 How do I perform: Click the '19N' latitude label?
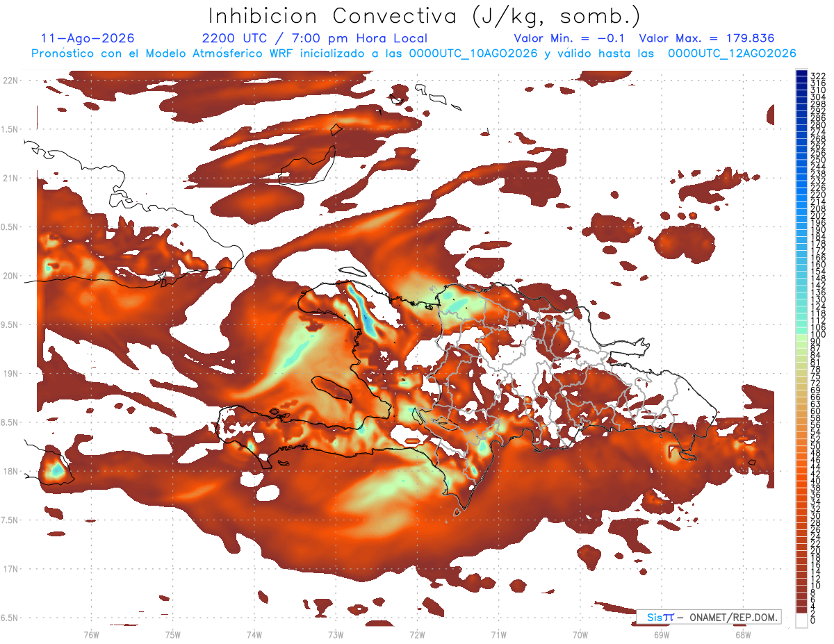pos(11,374)
